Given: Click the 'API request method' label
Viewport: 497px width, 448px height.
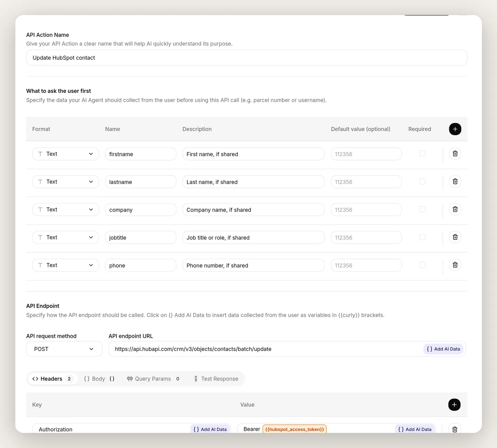Looking at the screenshot, I should [51, 336].
